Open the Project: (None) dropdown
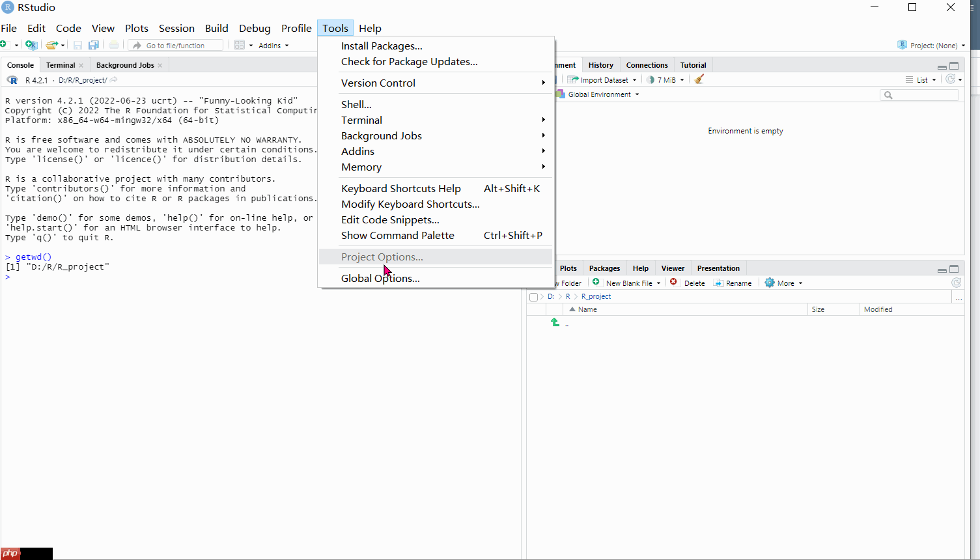The height and width of the screenshot is (560, 980). point(932,46)
